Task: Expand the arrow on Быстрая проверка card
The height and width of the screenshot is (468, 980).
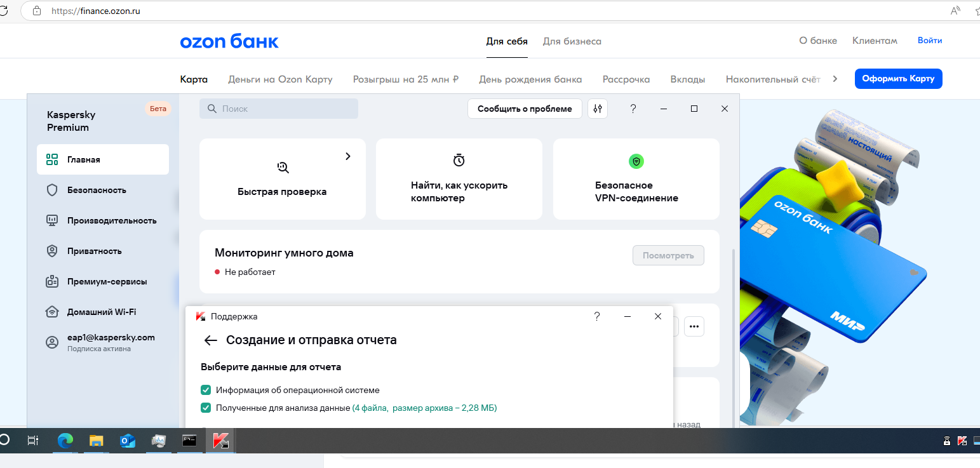Action: pyautogui.click(x=348, y=156)
